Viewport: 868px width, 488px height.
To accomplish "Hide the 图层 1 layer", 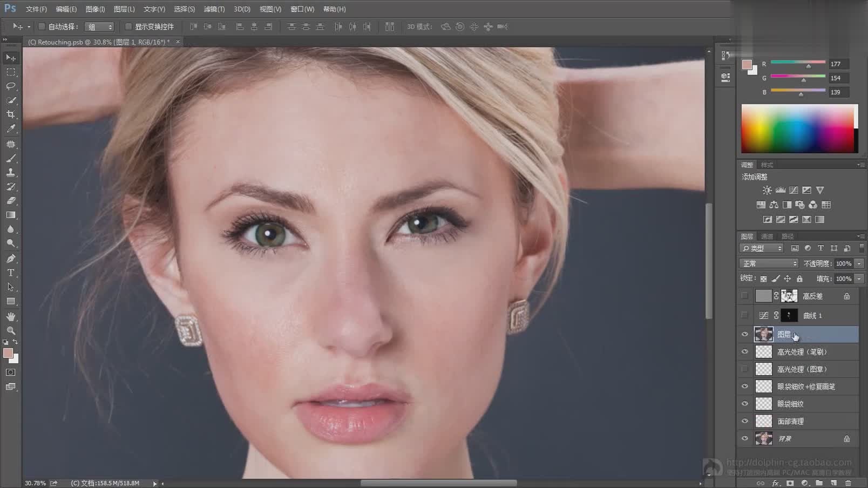I will (745, 335).
